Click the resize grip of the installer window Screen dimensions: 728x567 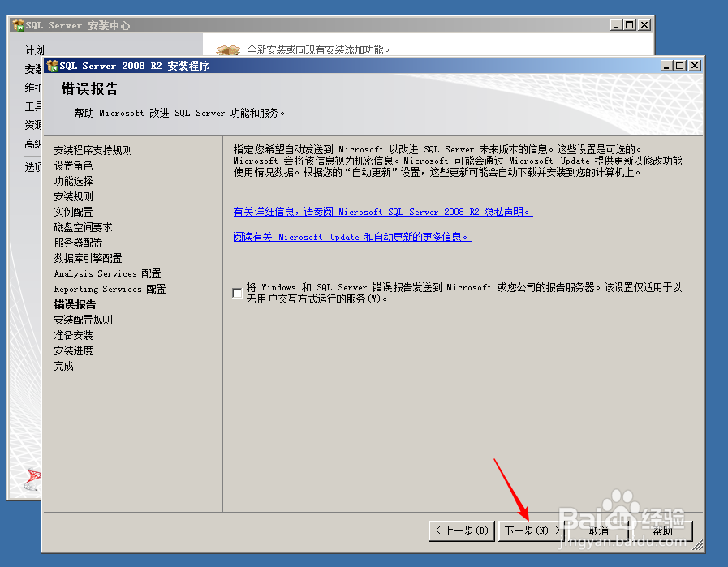(x=698, y=545)
